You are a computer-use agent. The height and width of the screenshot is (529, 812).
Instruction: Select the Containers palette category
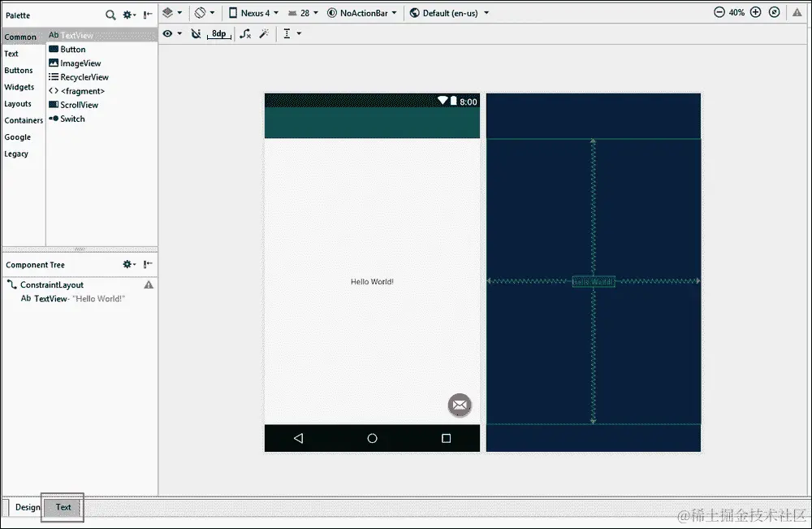click(x=24, y=120)
